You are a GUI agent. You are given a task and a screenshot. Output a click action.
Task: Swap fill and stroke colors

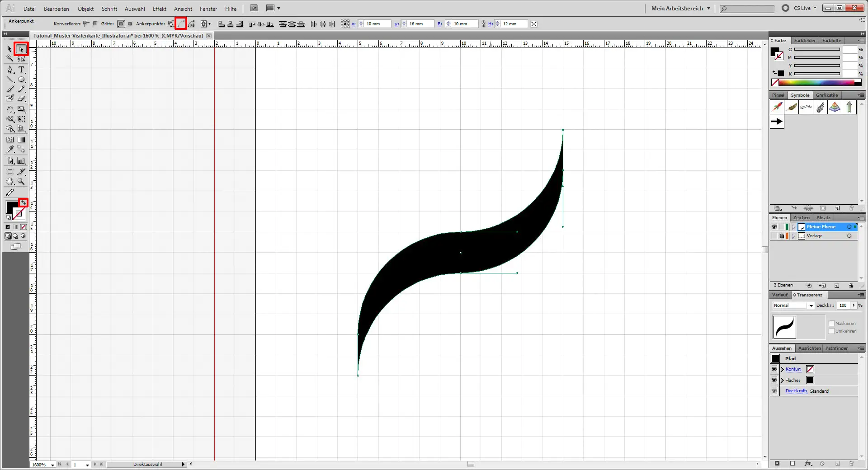(24, 203)
